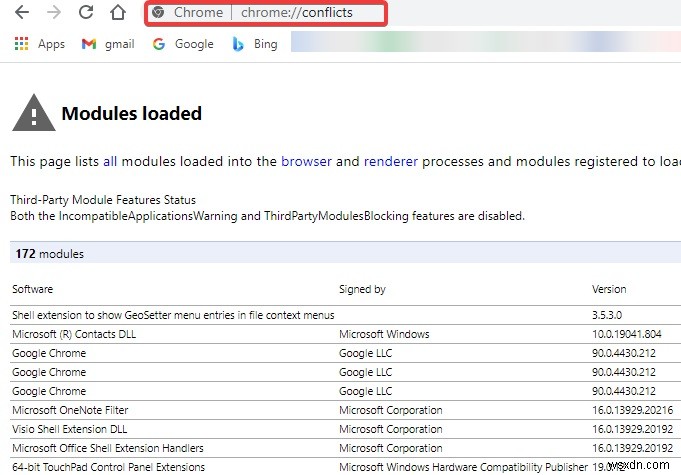Click the Forward navigation arrow
Screen dimensions: 681x475
[54, 12]
